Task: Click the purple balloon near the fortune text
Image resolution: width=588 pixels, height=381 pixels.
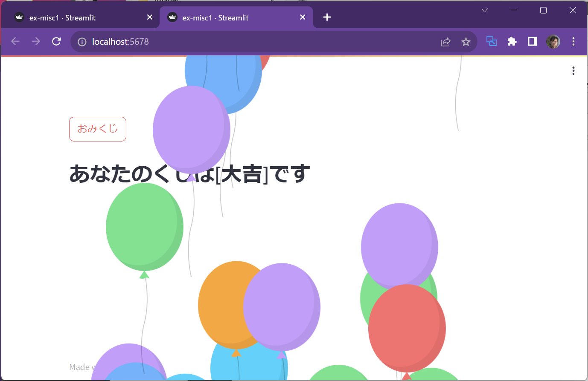Action: pos(192,128)
